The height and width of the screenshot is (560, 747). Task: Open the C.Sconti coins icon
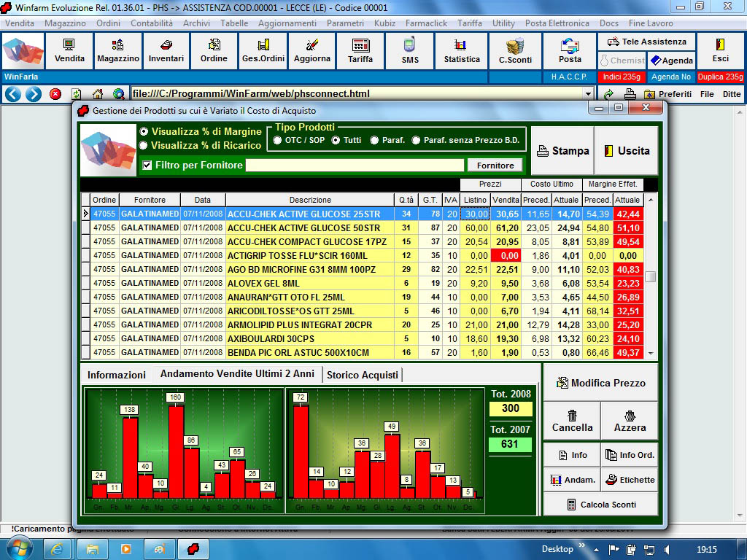[515, 50]
